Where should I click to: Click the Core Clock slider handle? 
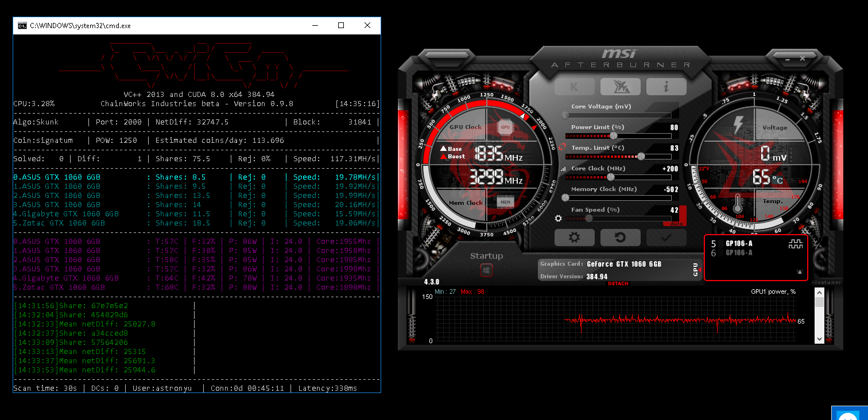tap(610, 177)
